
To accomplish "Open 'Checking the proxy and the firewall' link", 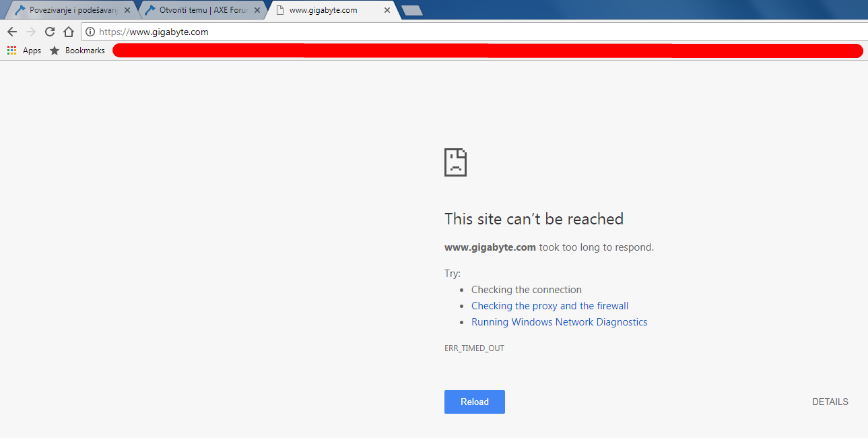I will tap(549, 306).
